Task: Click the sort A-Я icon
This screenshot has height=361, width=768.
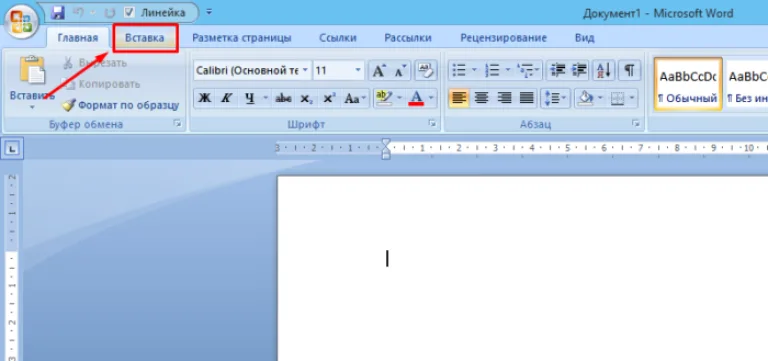Action: 604,71
